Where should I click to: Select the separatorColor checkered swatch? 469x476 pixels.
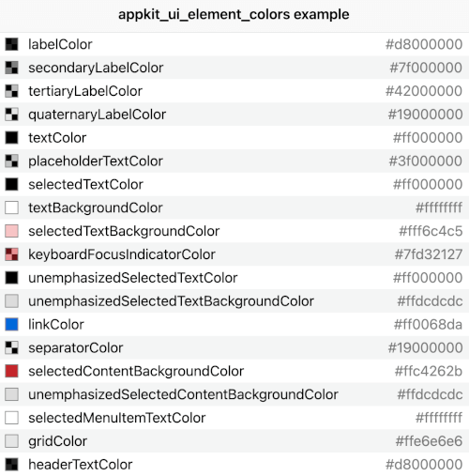11,347
